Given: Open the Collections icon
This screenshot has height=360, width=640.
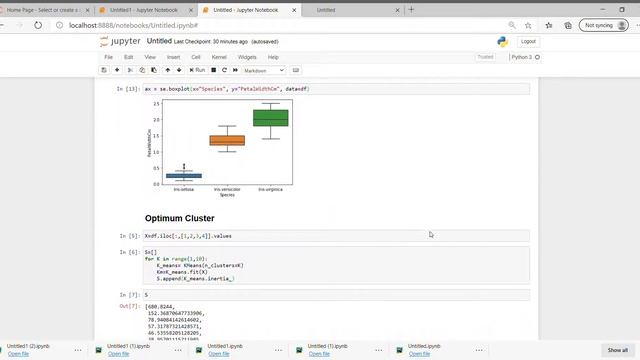Looking at the screenshot, I should click(x=568, y=25).
